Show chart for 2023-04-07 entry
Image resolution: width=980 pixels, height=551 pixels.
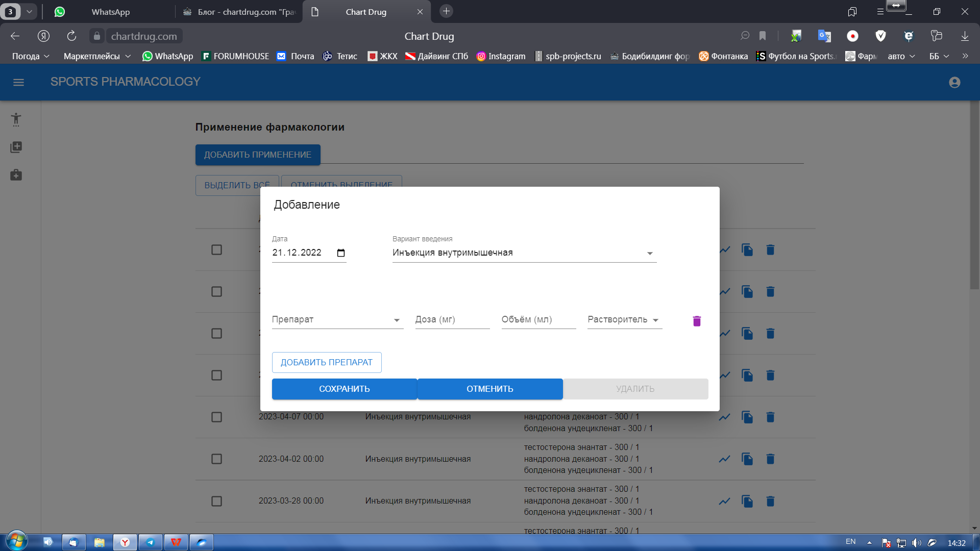(724, 417)
